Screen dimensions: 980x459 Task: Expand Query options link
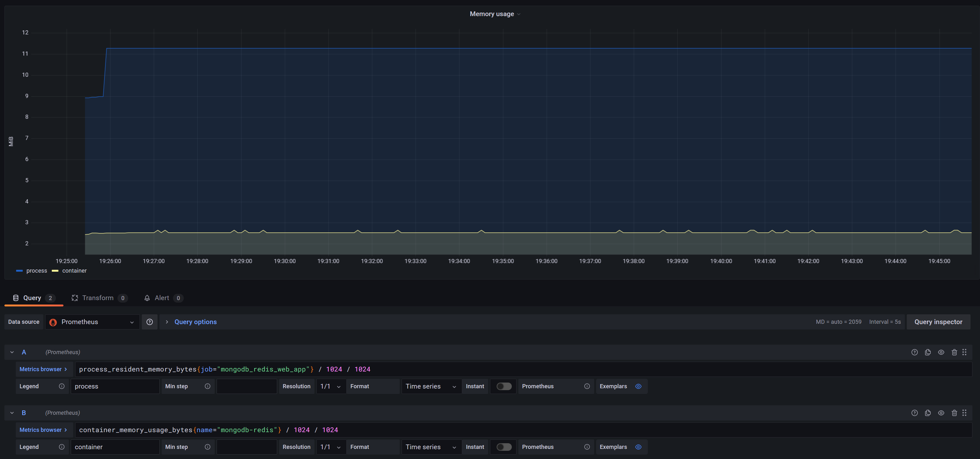195,322
